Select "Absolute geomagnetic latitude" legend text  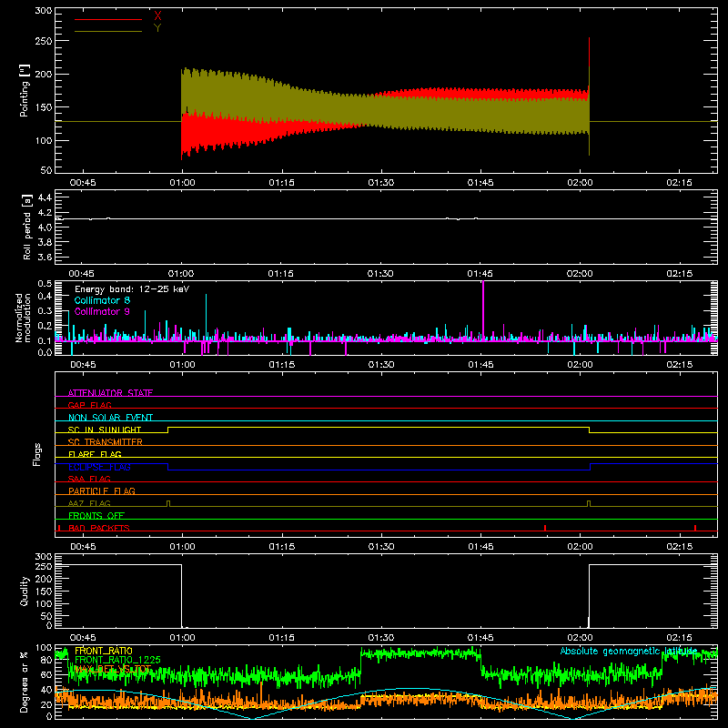629,651
